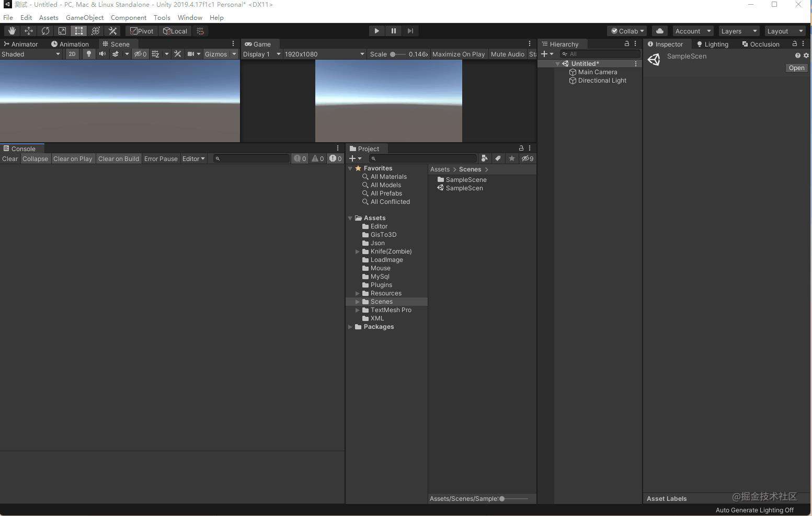Toggle scene grid visibility icon
Viewport: 812px width, 516px height.
pyautogui.click(x=155, y=54)
